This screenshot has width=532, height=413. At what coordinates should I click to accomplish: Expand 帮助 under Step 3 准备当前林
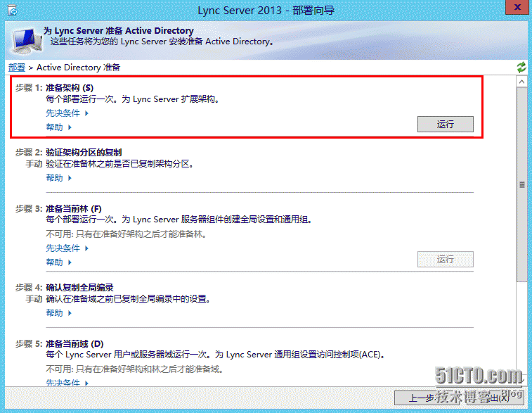click(59, 262)
